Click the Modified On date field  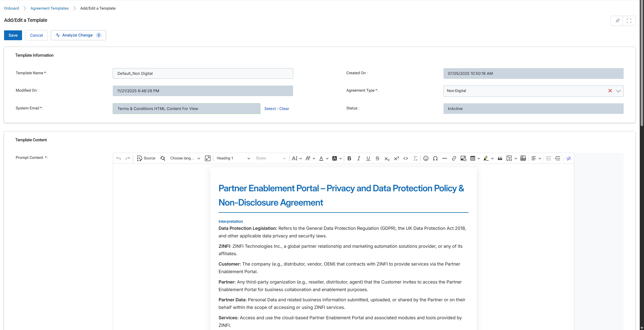point(203,91)
